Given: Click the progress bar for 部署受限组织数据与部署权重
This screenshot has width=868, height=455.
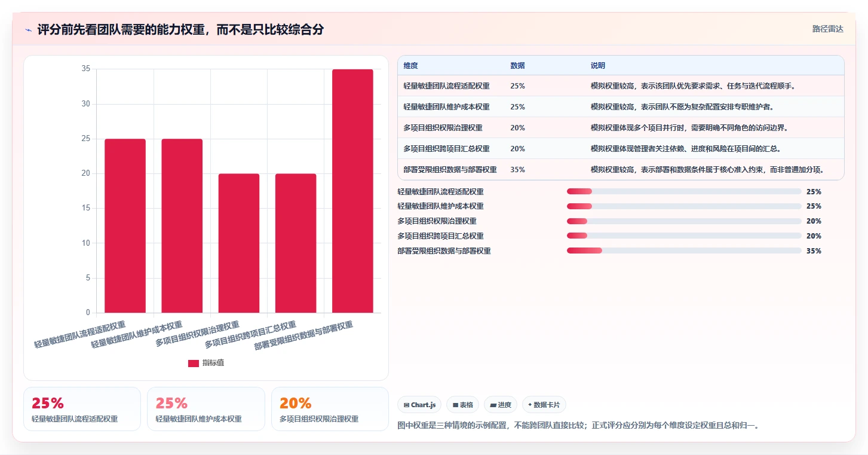Looking at the screenshot, I should (x=684, y=251).
